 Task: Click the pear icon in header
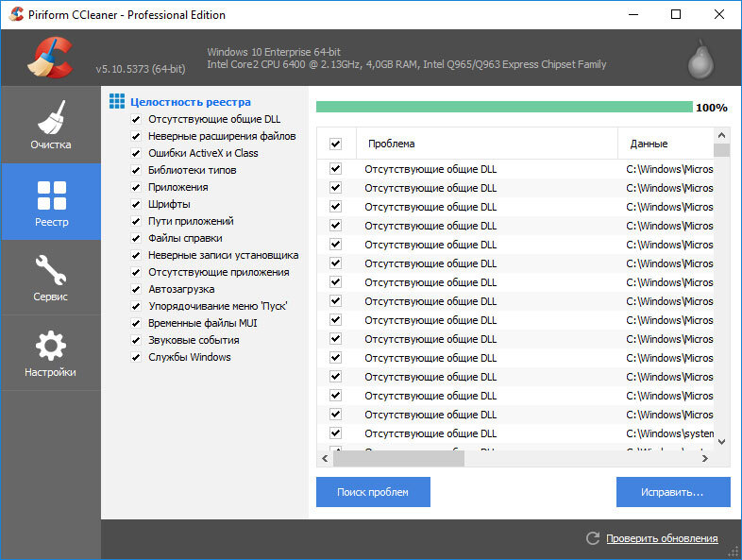[x=700, y=60]
